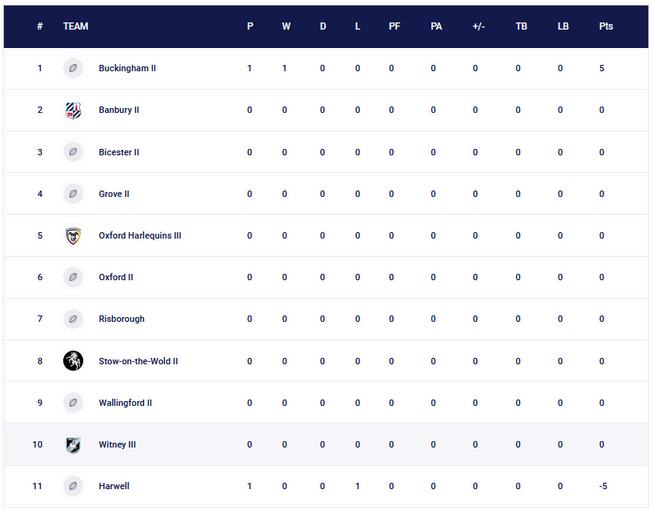Click the Buckingham II rugby ball icon
653x514 pixels.
tap(73, 68)
